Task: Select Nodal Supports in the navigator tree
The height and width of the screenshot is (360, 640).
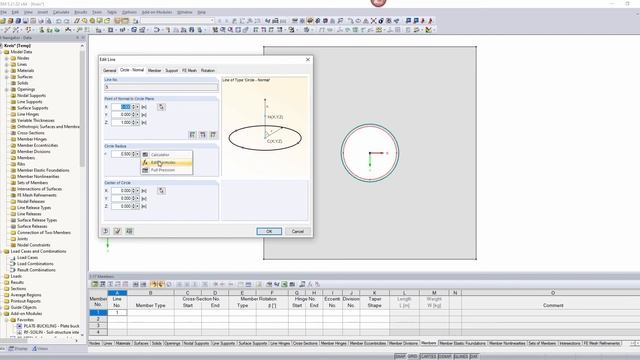Action: tap(31, 96)
